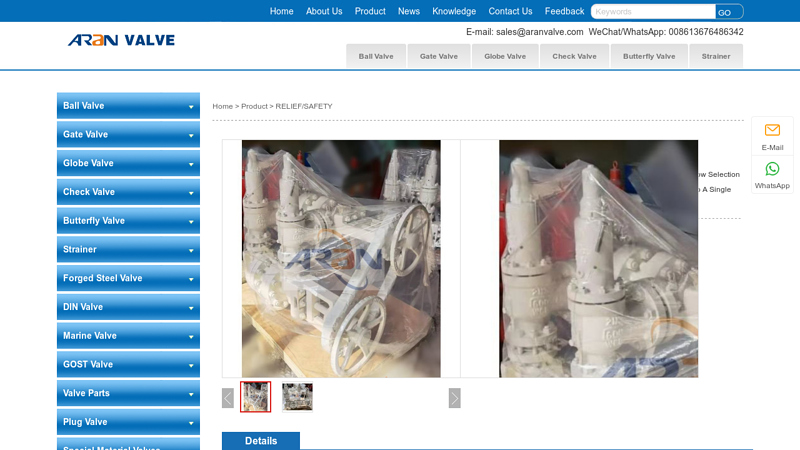Go to next thumbnail arrow
800x450 pixels.
(x=455, y=398)
